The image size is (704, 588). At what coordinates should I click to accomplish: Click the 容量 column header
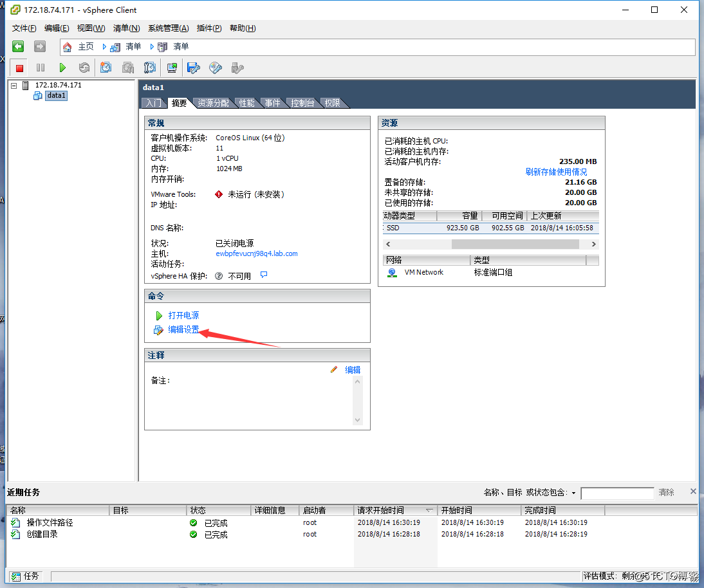(x=459, y=216)
